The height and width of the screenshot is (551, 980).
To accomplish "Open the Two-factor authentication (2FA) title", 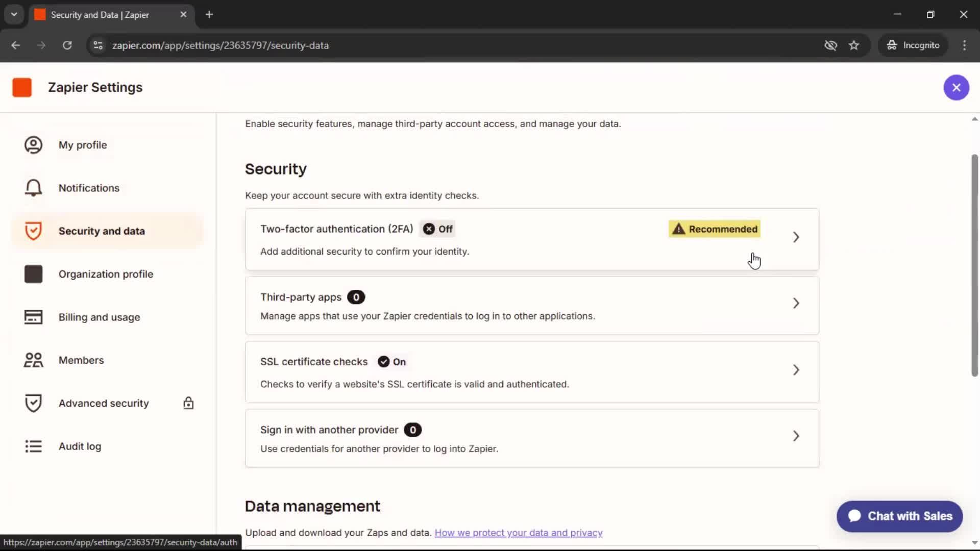I will 337,229.
